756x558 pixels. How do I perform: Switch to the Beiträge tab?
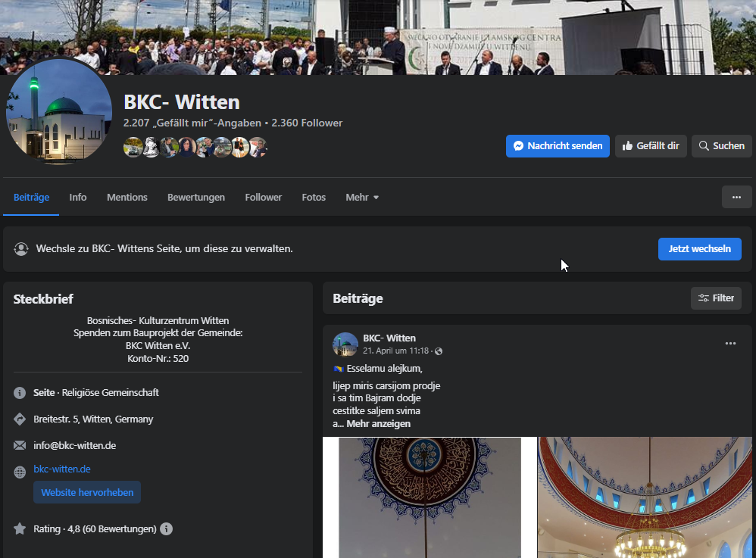tap(31, 197)
